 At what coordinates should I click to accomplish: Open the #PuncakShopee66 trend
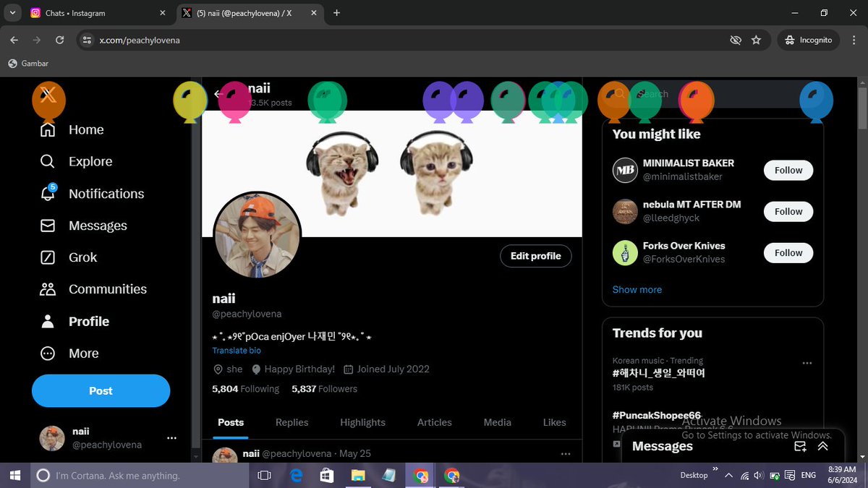tap(657, 416)
